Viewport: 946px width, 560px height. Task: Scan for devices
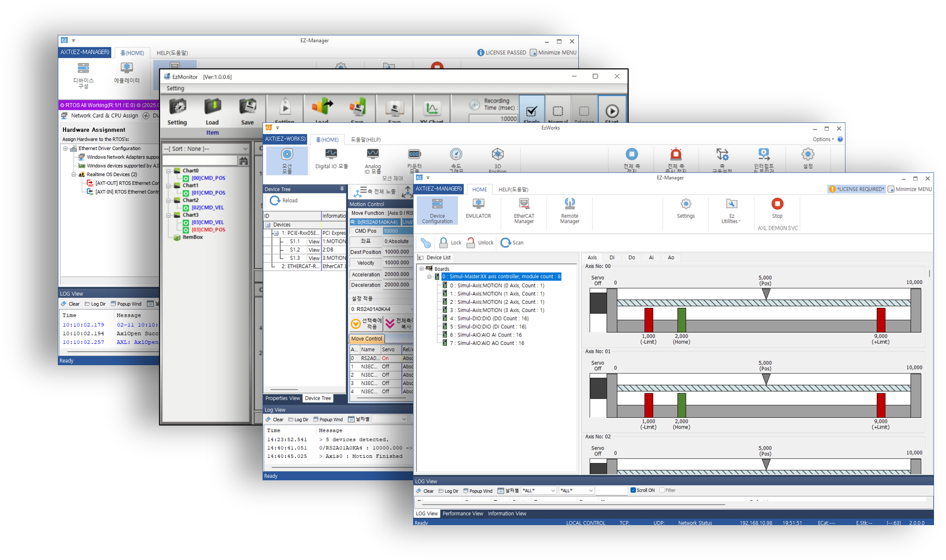[512, 243]
